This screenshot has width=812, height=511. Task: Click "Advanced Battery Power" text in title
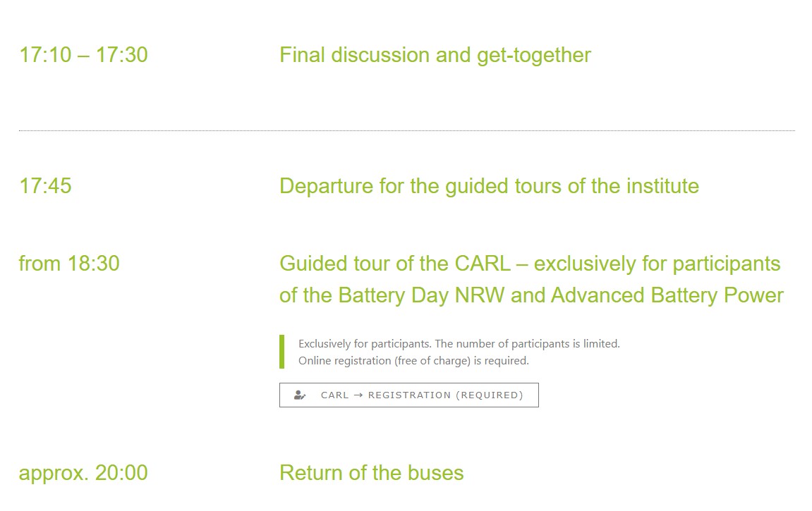click(x=667, y=295)
